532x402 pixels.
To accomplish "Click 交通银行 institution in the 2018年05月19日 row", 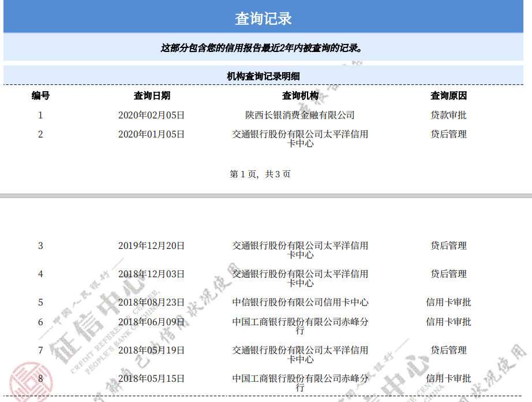I will point(300,355).
